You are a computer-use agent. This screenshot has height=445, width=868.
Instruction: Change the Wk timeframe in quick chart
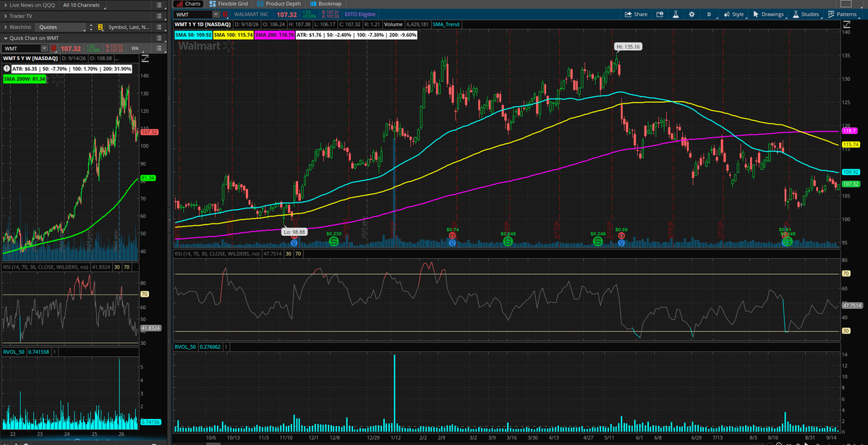[135, 48]
